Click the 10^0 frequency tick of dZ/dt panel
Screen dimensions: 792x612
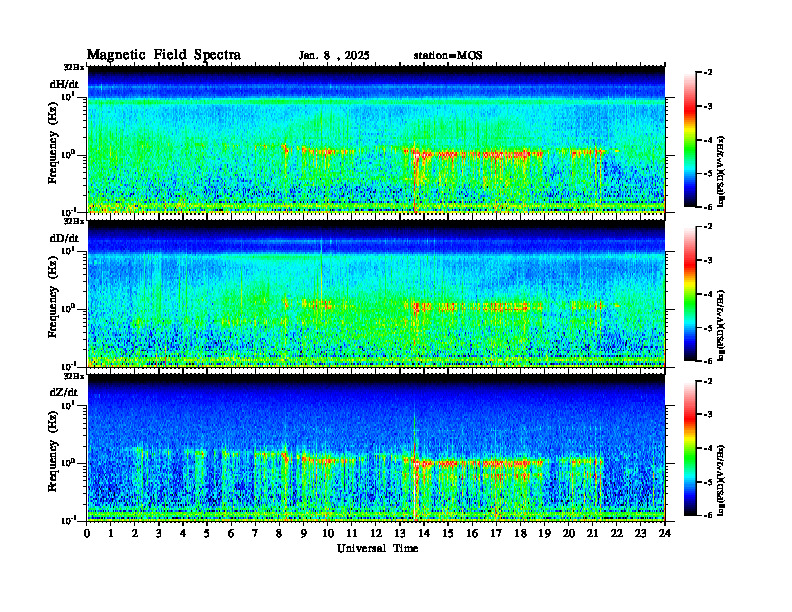68,463
